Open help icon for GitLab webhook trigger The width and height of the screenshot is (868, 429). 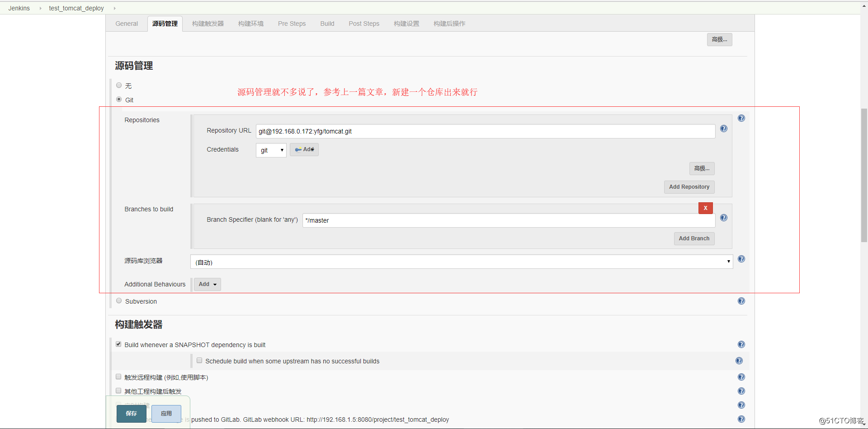point(741,419)
